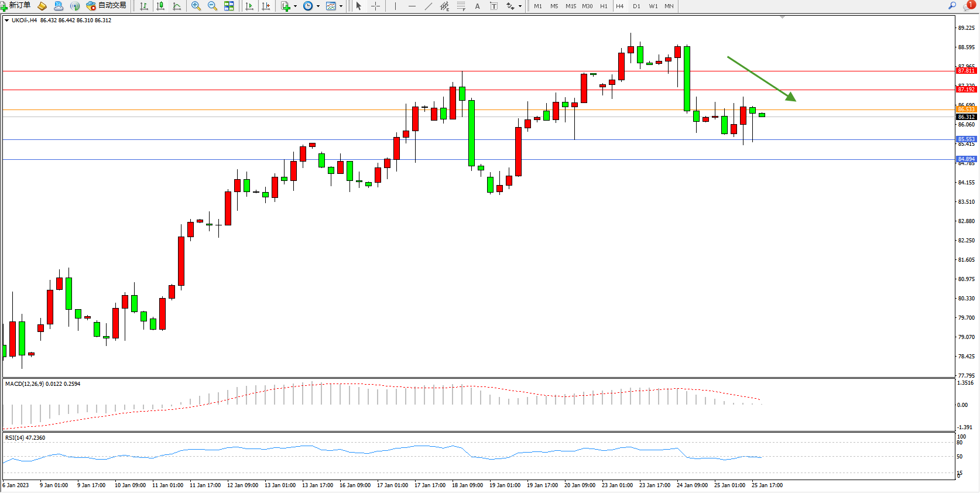Viewport: 980px width, 493px height.
Task: Click the red 87.811 price level label
Action: tap(966, 71)
